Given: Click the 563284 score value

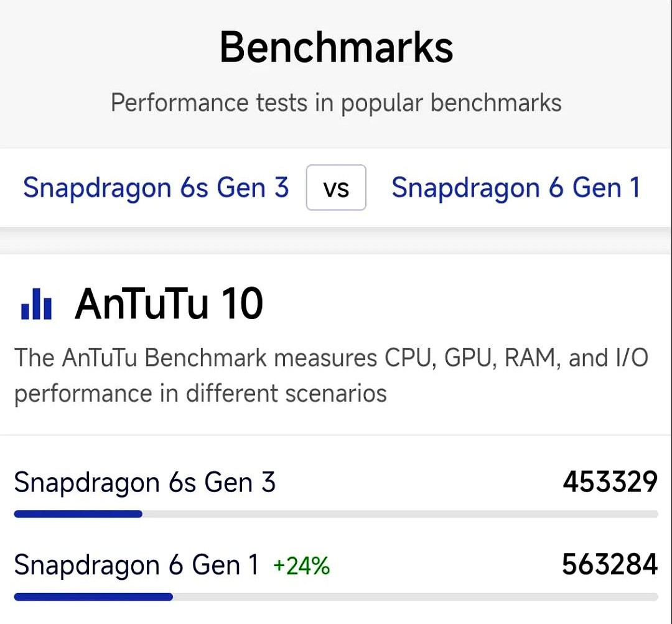Looking at the screenshot, I should (x=609, y=564).
